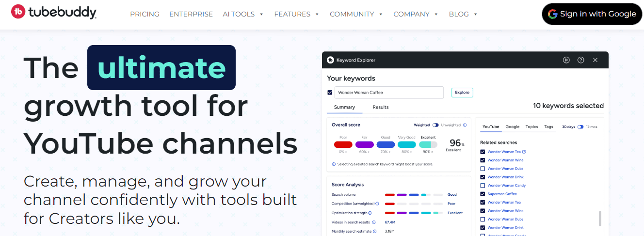Click the 'Good' rating for Search volume
644x236 pixels.
pyautogui.click(x=452, y=194)
